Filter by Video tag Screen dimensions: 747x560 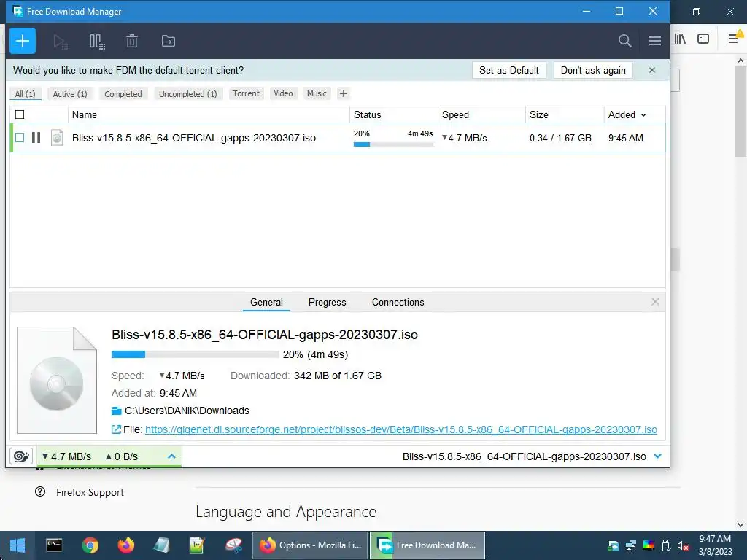point(283,93)
